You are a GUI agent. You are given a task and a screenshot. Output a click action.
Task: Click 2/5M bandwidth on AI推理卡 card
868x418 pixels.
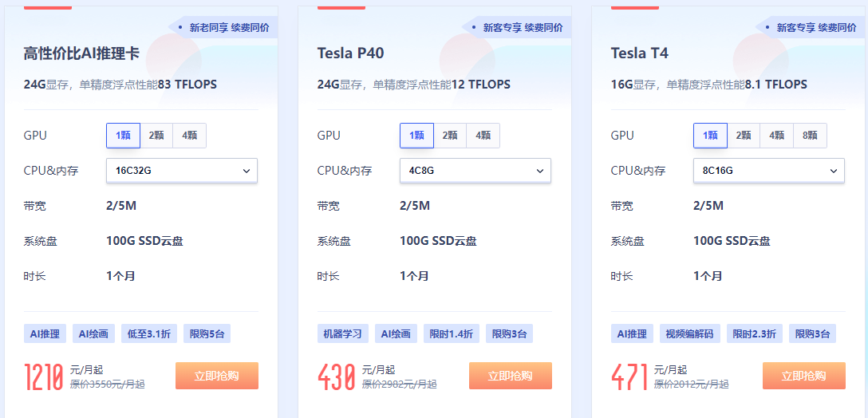pos(121,206)
